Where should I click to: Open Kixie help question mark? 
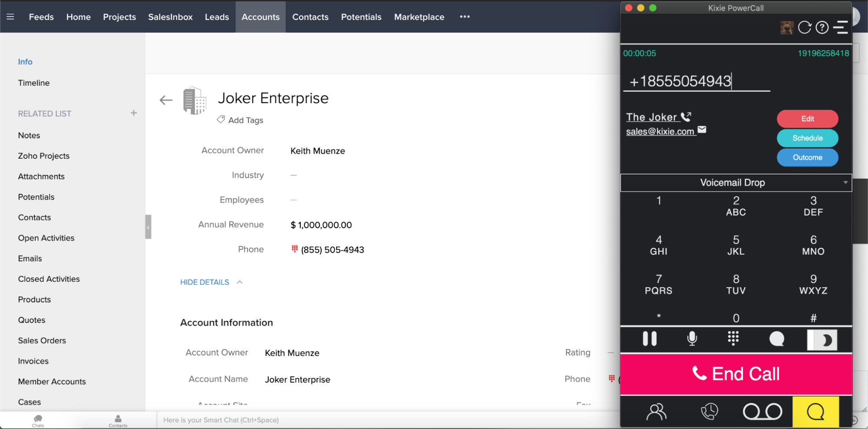pos(822,27)
